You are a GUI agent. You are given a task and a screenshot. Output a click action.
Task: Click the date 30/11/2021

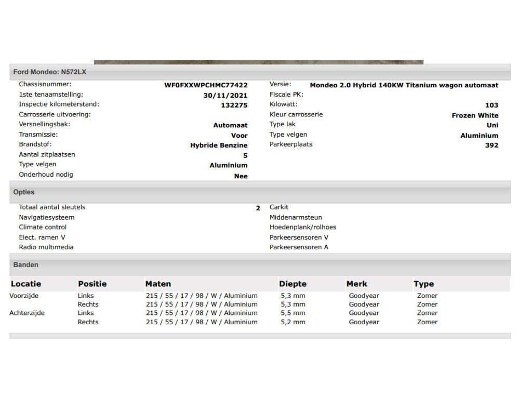point(225,96)
